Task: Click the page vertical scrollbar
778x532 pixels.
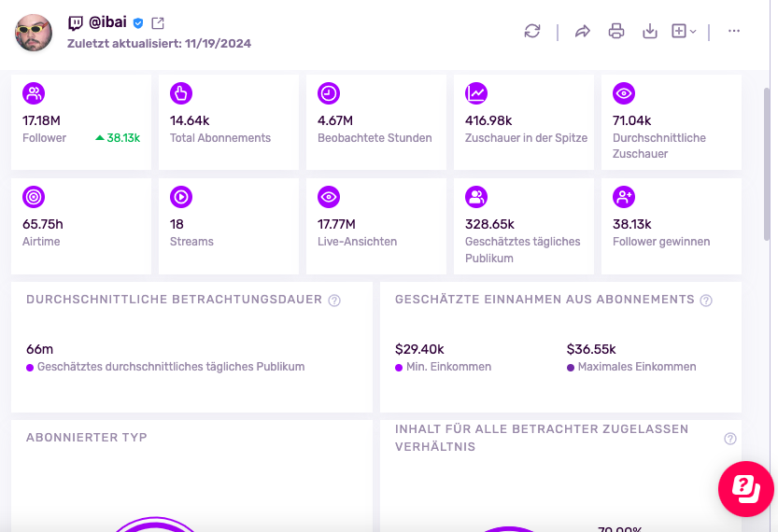Action: point(767,164)
